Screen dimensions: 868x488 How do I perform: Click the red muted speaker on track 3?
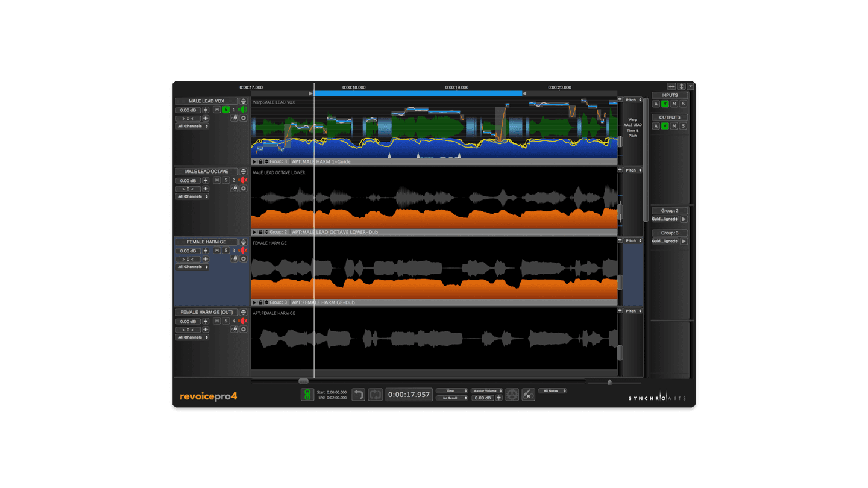(x=242, y=251)
